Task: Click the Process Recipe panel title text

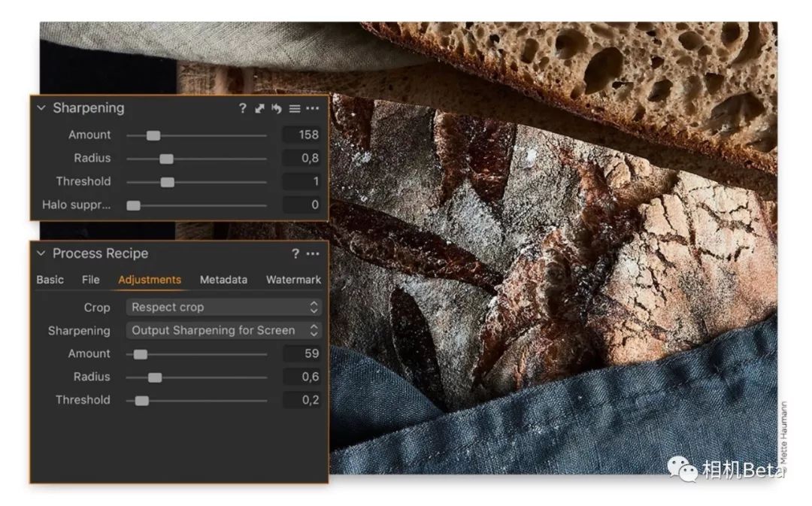Action: 101,253
